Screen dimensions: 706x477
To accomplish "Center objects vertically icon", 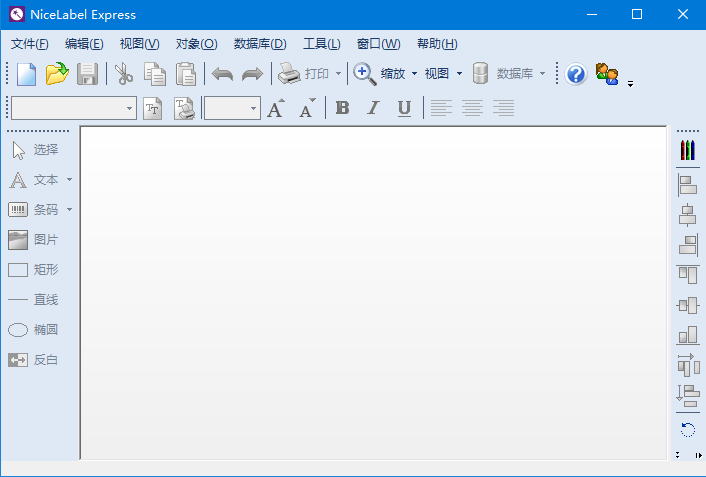I will [688, 305].
